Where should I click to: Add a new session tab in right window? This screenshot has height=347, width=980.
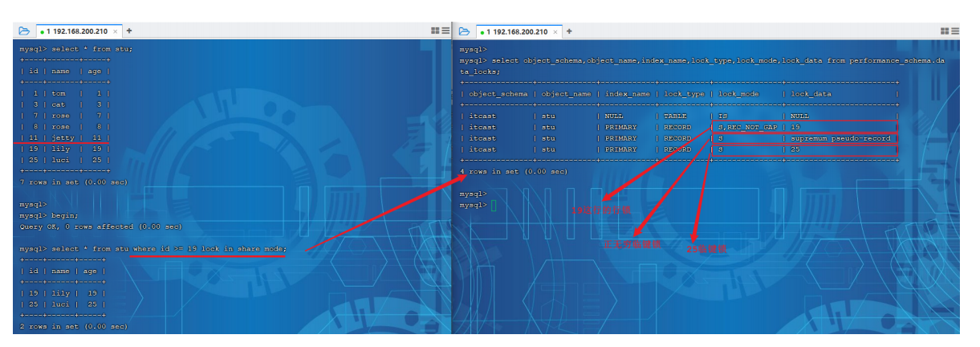tap(569, 31)
